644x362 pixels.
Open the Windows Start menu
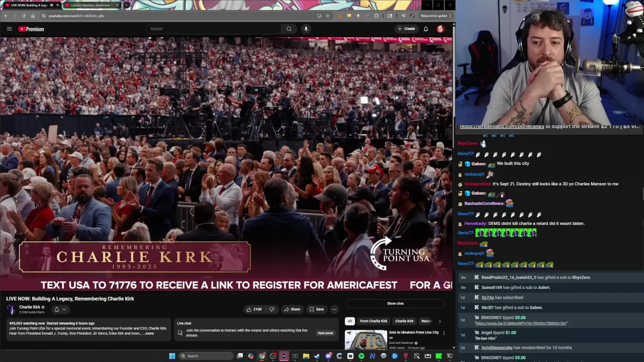click(172, 356)
